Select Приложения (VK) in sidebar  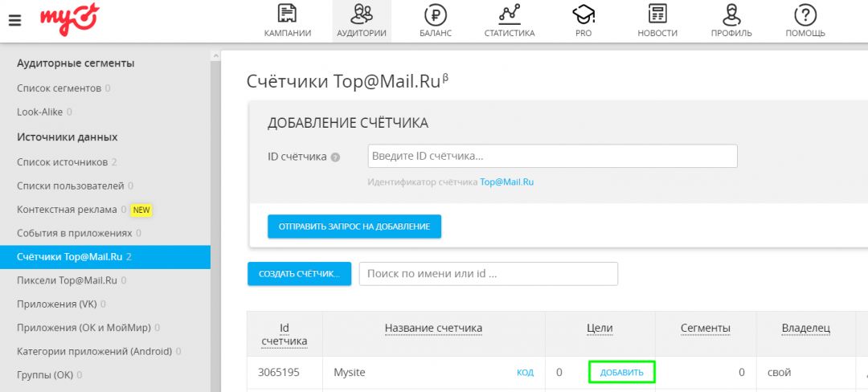pos(57,304)
